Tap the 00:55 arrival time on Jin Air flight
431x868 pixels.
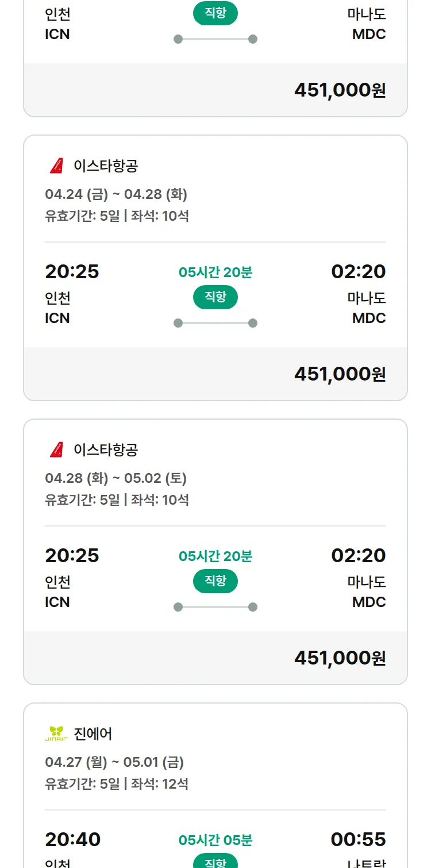point(358,839)
